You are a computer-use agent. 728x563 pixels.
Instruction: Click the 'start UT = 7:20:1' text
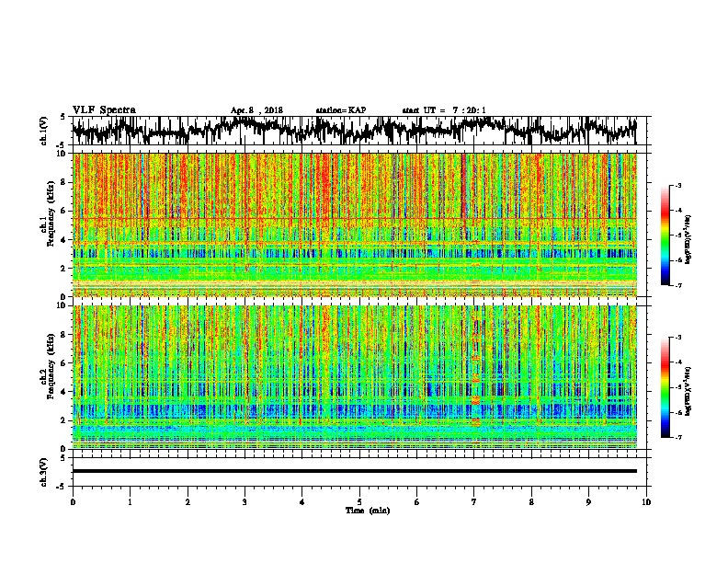click(x=444, y=110)
